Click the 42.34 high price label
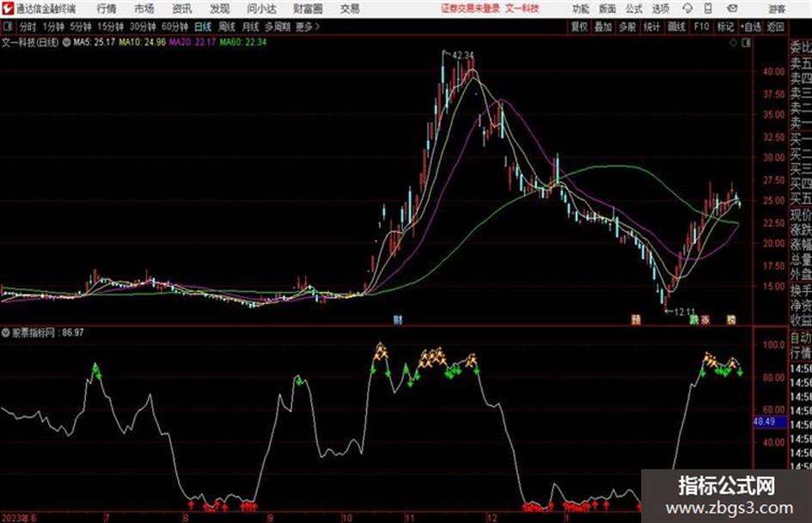 (462, 55)
